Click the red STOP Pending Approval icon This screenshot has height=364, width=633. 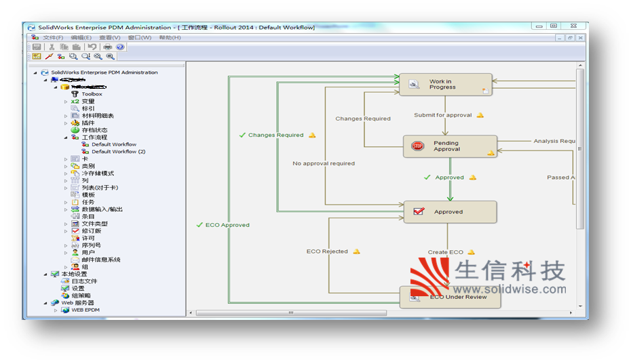coord(417,146)
